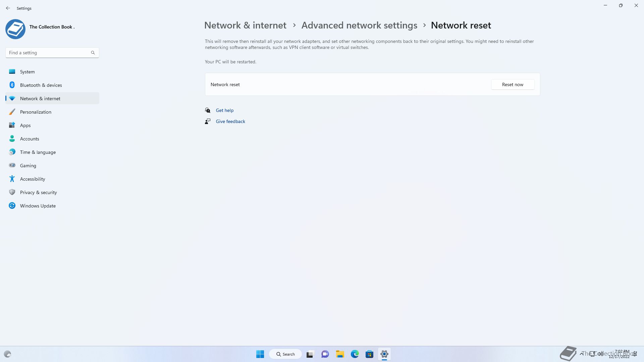The width and height of the screenshot is (644, 362).
Task: Open Windows Update settings
Action: coord(52,206)
